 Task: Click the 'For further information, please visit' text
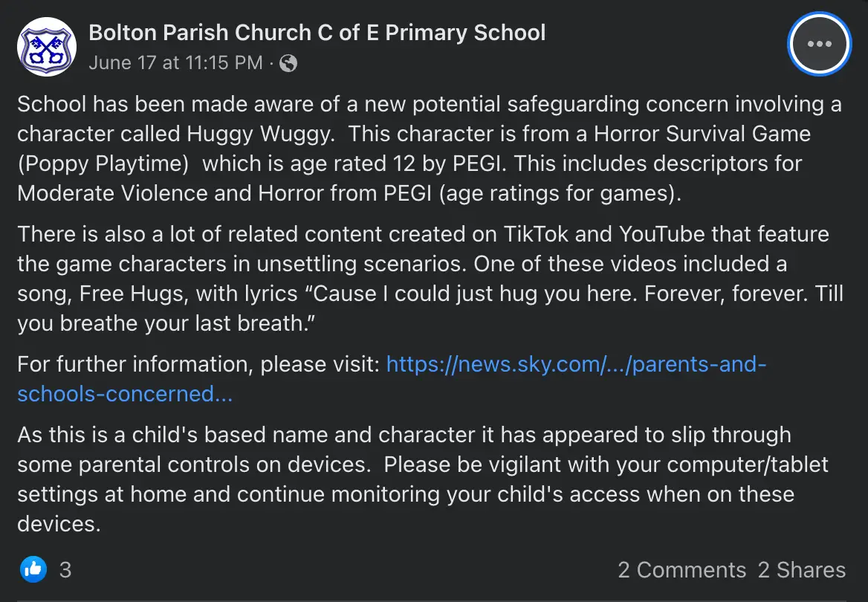tap(198, 365)
